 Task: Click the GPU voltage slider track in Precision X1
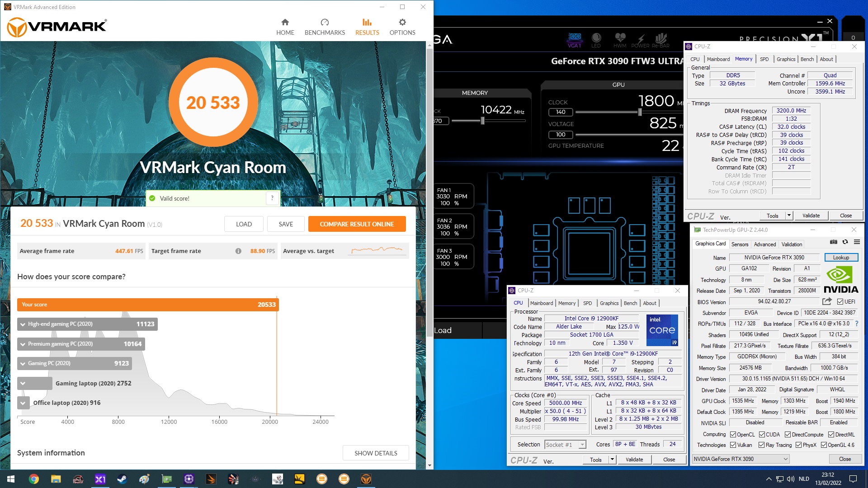click(x=629, y=135)
